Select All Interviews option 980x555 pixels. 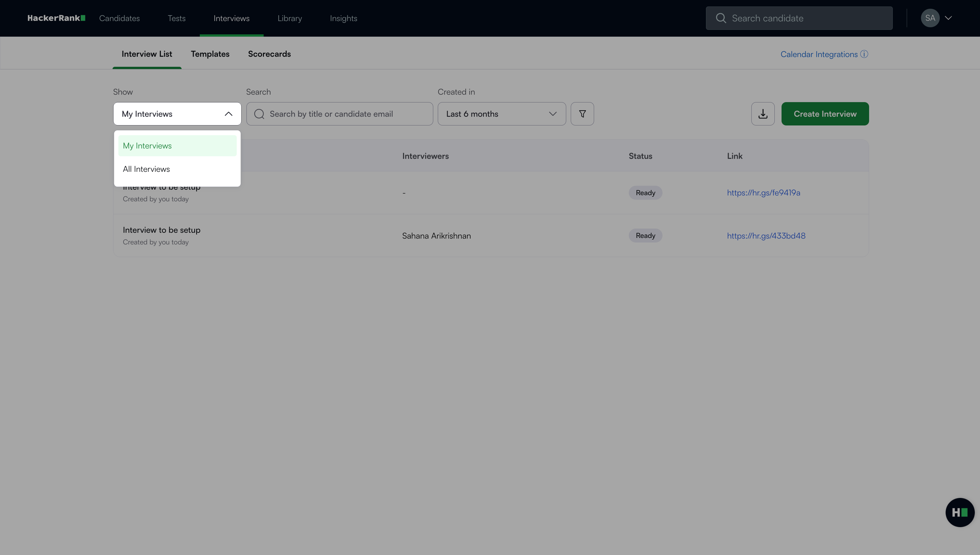pos(147,169)
